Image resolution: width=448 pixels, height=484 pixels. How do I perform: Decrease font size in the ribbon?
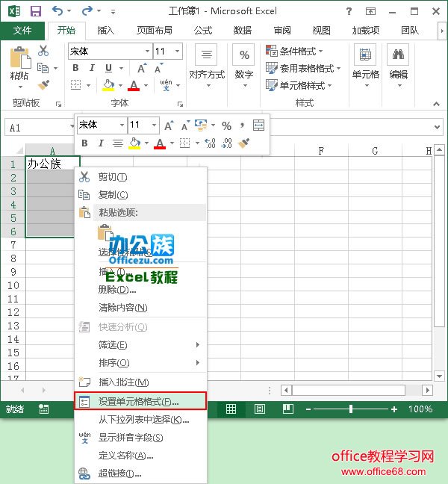click(159, 68)
